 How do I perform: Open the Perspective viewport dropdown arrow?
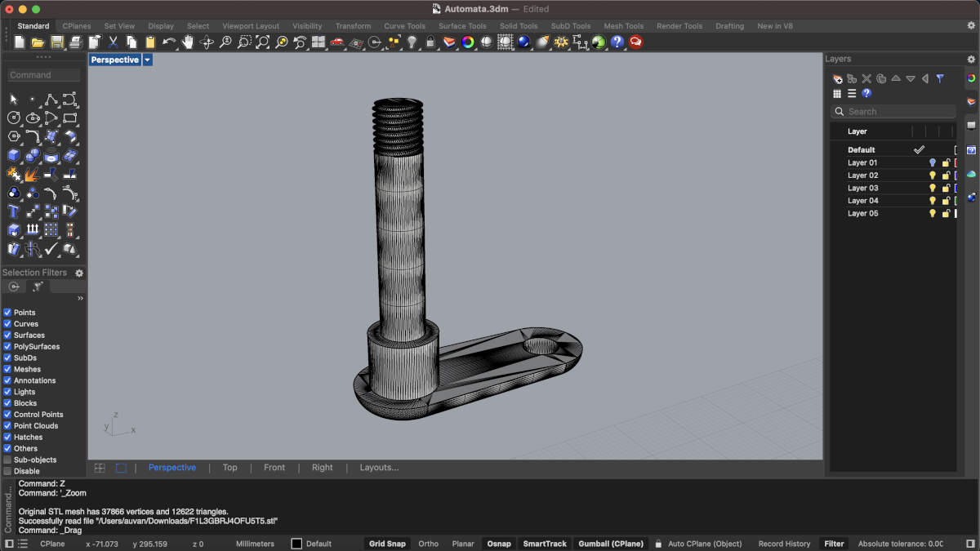tap(147, 60)
